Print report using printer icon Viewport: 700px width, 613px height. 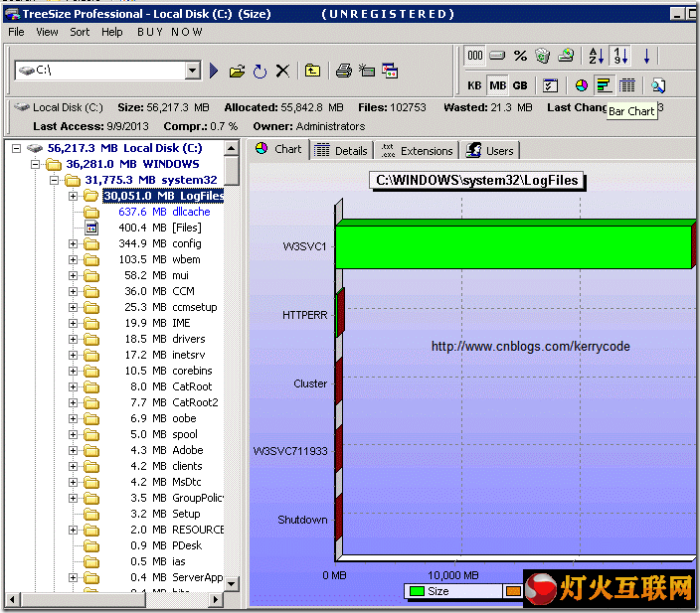point(343,71)
